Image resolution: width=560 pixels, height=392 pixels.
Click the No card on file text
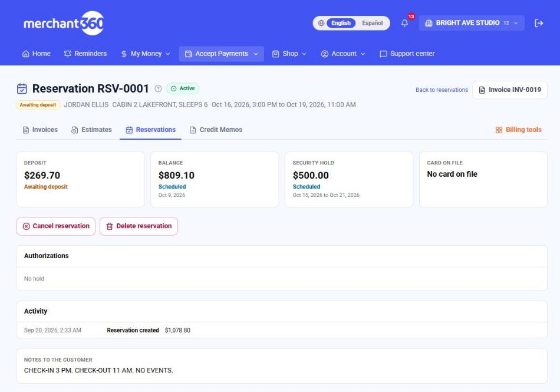point(452,174)
